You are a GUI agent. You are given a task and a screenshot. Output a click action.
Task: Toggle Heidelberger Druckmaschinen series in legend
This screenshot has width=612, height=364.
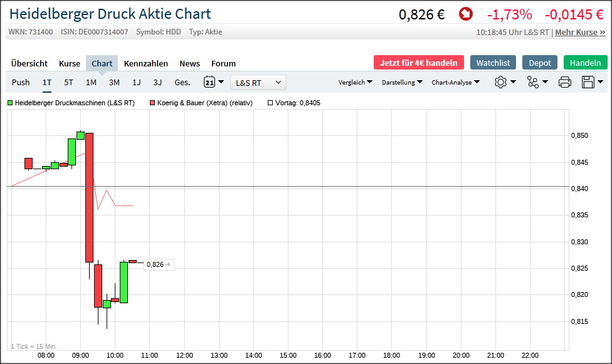click(x=71, y=103)
